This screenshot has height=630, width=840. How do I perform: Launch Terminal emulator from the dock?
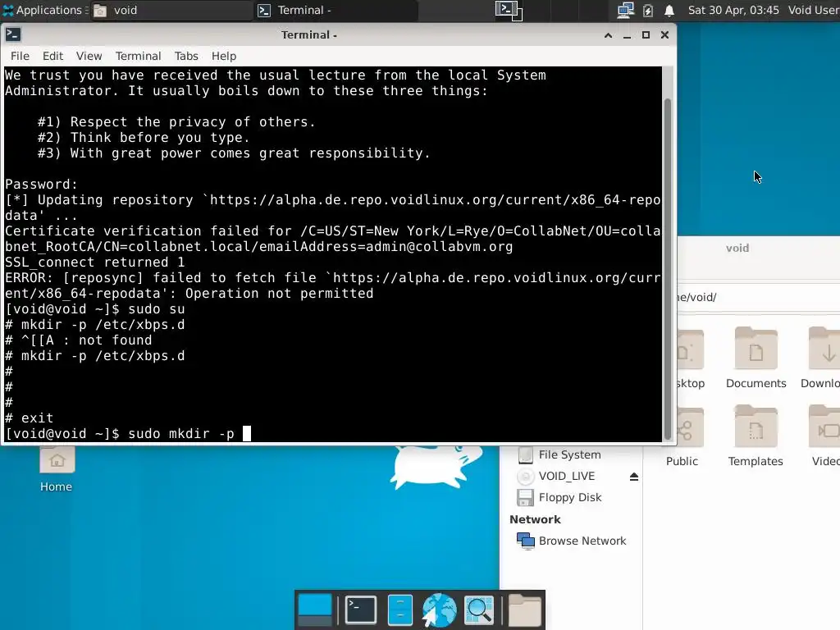pos(361,610)
